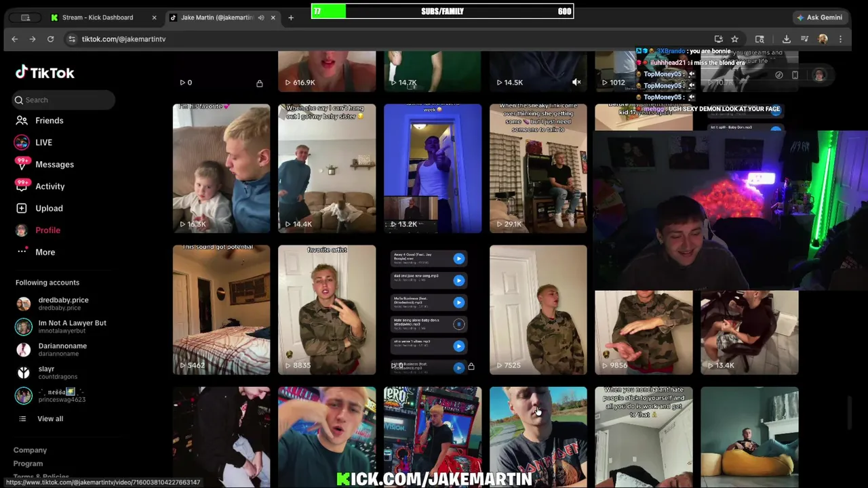This screenshot has width=868, height=488.
Task: Click the TikTok logo in the sidebar
Action: pos(45,73)
